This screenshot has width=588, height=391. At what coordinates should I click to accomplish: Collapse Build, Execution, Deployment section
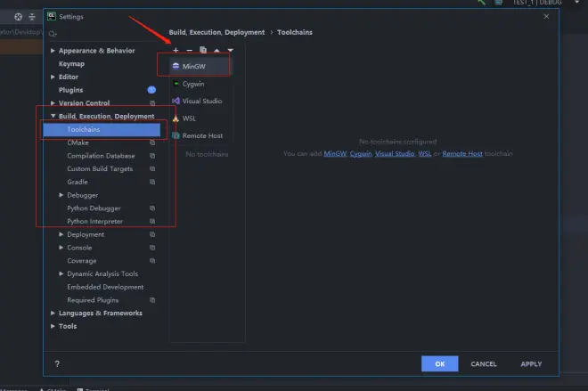53,116
